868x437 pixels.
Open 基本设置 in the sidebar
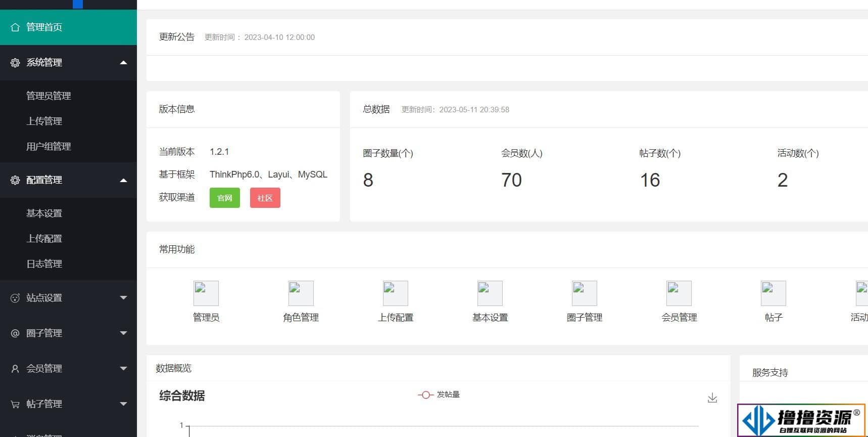44,213
